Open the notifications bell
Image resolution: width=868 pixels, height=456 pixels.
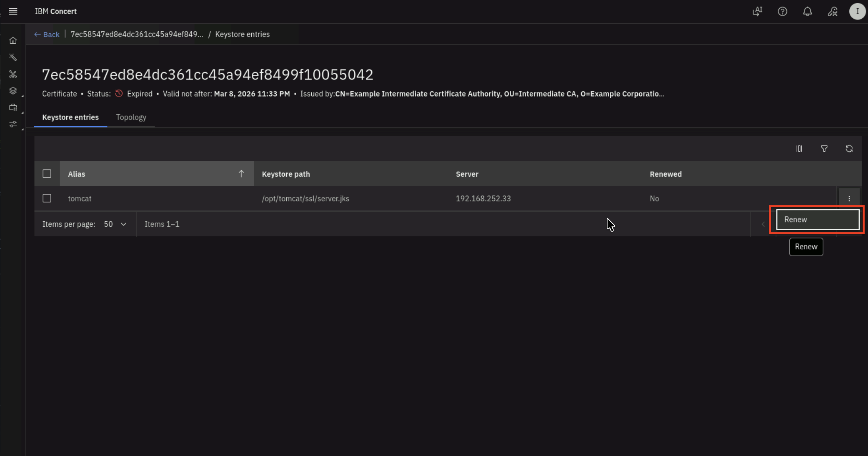tap(807, 12)
